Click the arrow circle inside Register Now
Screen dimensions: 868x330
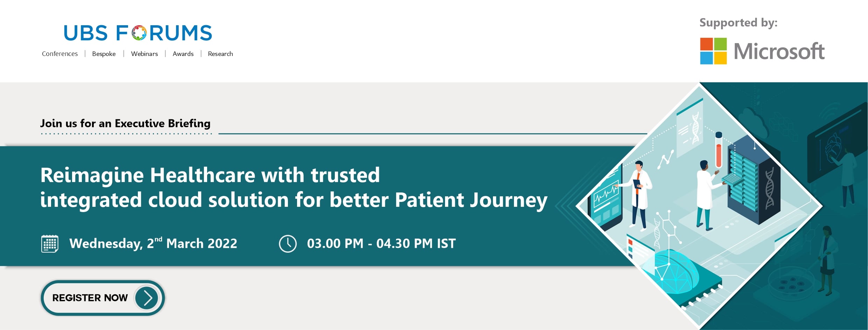(147, 298)
